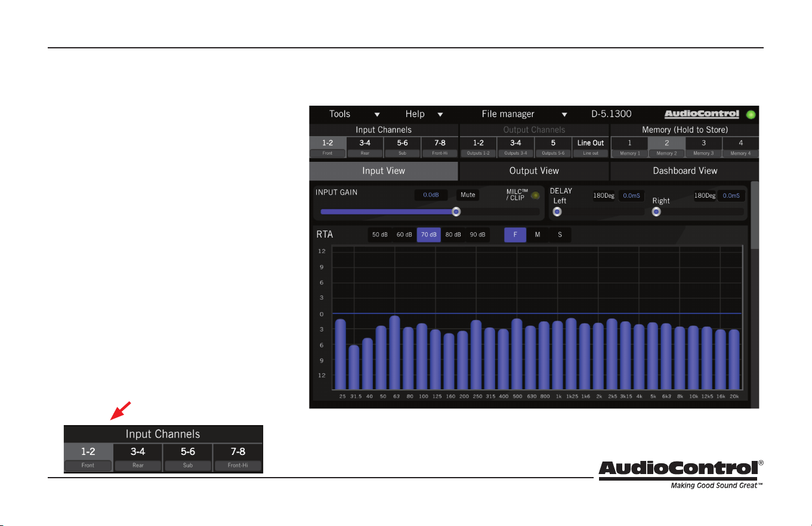Click the 63 Hz RTA bar
This screenshot has height=526, width=812.
(394, 353)
